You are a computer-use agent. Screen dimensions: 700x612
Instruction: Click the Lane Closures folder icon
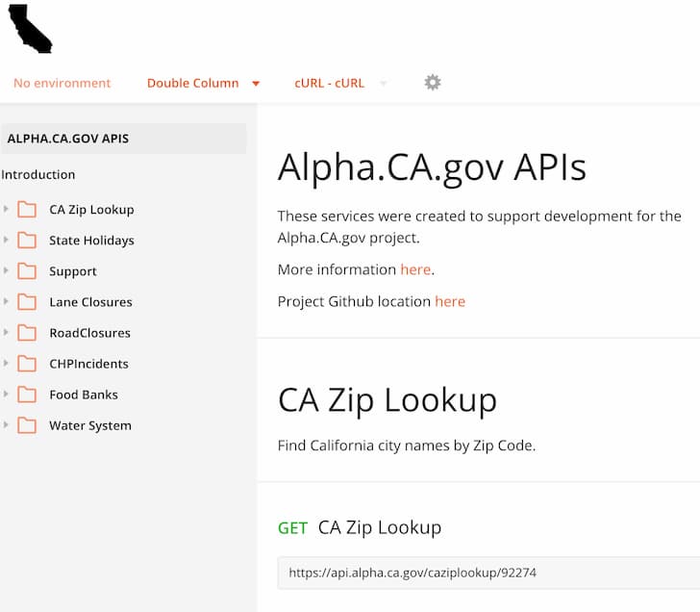click(27, 301)
